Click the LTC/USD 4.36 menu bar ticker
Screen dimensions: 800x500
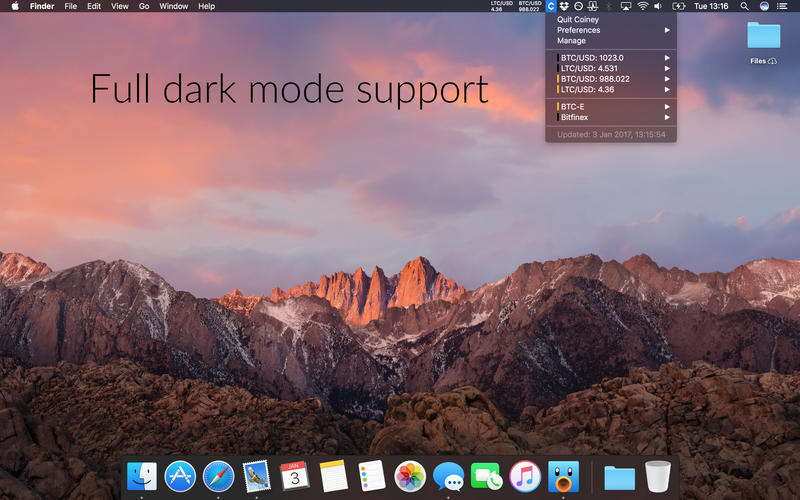[x=502, y=6]
